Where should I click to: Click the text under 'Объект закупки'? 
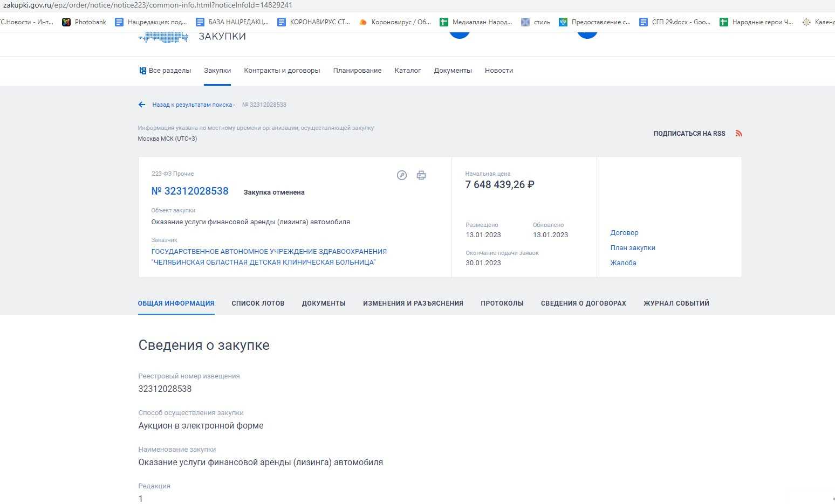tap(250, 222)
